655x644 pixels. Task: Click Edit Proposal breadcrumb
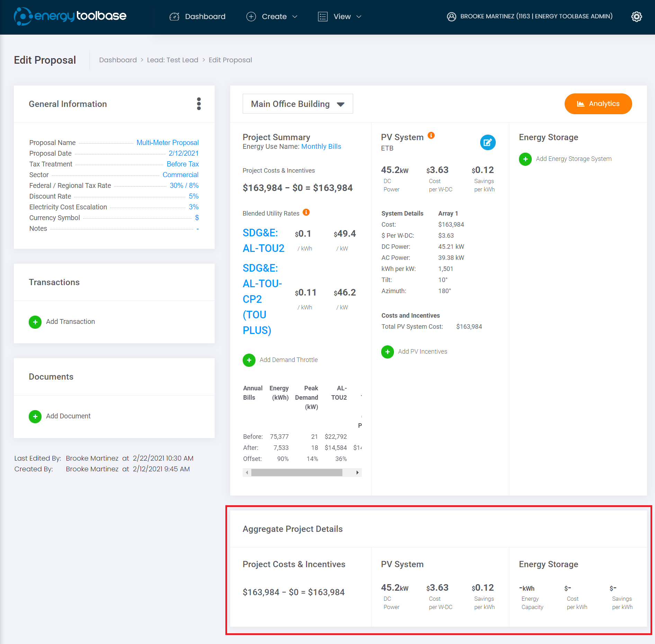point(230,60)
